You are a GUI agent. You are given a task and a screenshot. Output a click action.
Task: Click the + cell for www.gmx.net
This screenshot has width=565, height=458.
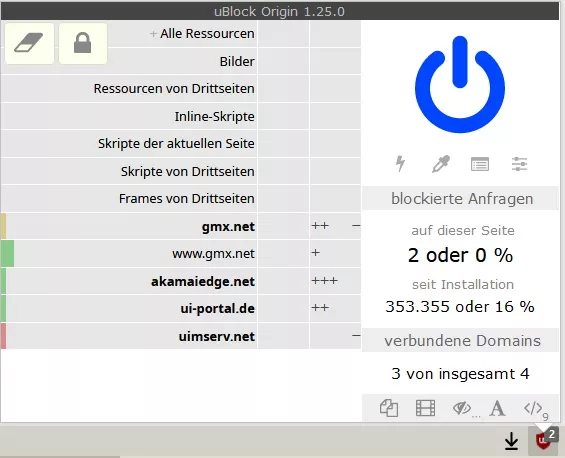pos(335,254)
